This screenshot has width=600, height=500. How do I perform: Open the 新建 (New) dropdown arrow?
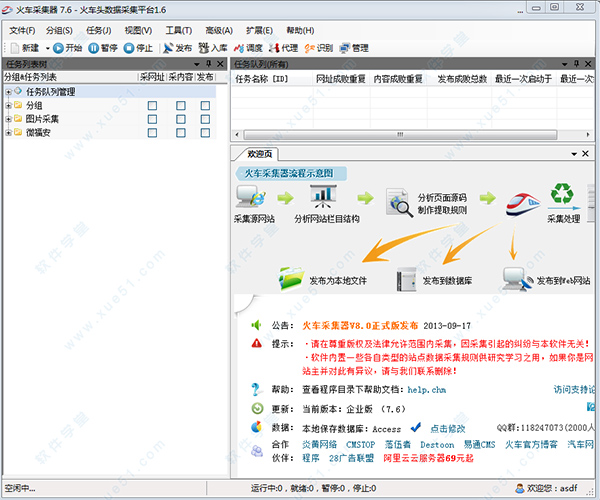pos(45,47)
